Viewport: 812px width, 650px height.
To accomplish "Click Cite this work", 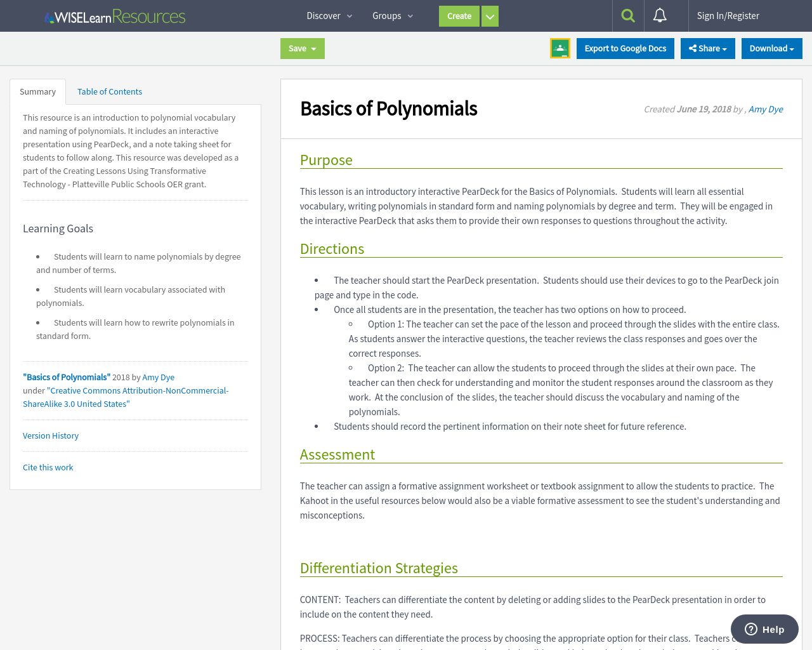I will pyautogui.click(x=48, y=467).
